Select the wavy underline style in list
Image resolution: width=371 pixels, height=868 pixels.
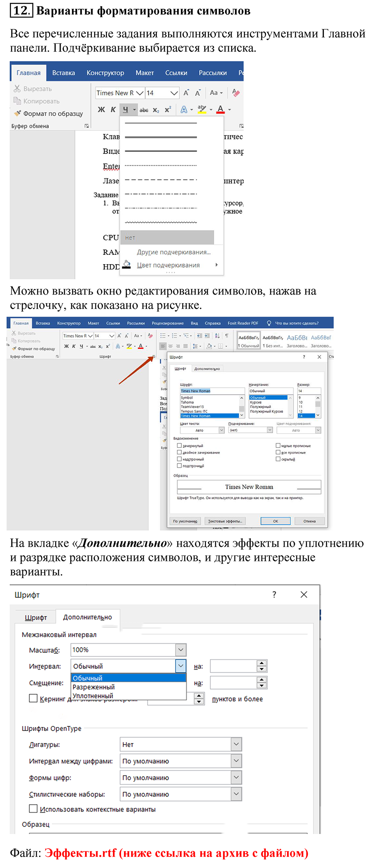(x=161, y=222)
